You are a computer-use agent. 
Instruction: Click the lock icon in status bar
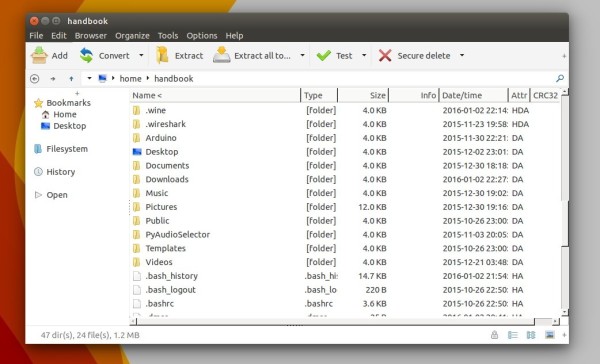tap(494, 335)
